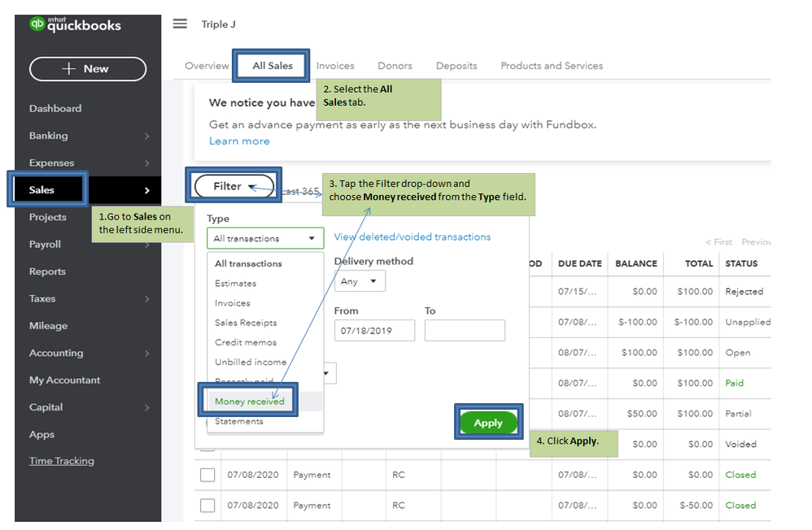Viewport: 812px width, 530px height.
Task: Expand the Sales submenu chevron
Action: [147, 190]
